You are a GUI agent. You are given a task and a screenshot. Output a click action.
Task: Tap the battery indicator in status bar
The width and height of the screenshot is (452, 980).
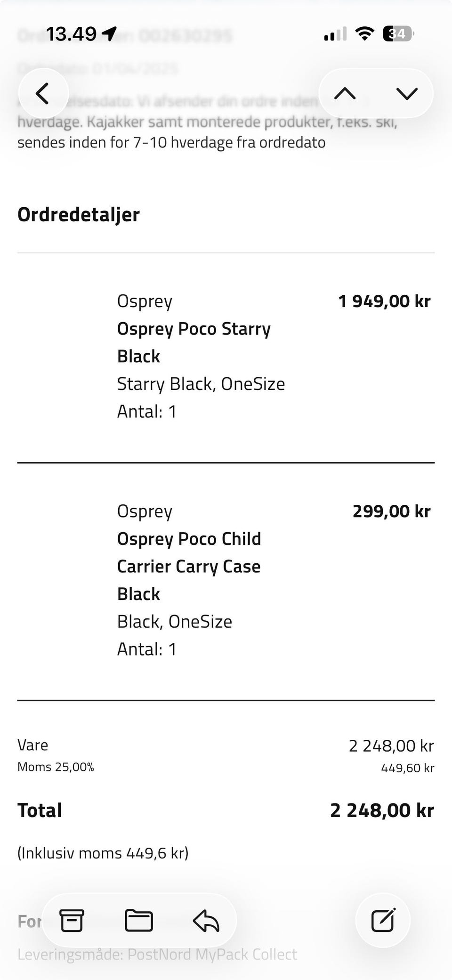point(398,33)
